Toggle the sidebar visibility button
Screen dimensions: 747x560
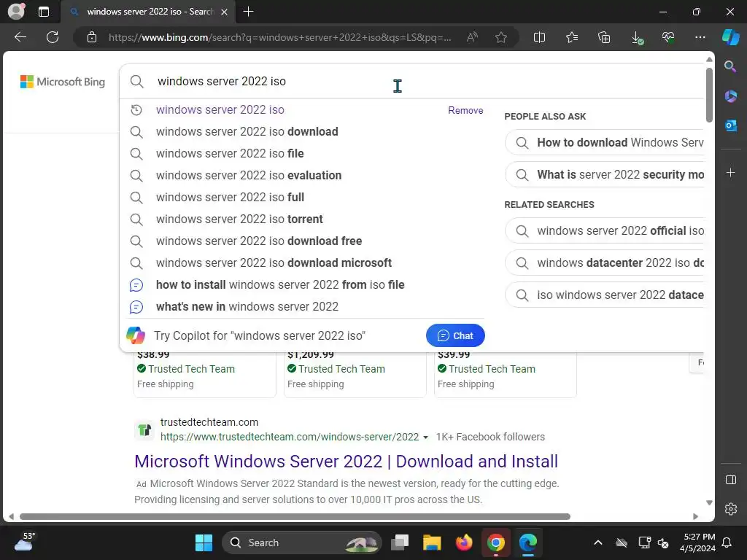click(731, 480)
